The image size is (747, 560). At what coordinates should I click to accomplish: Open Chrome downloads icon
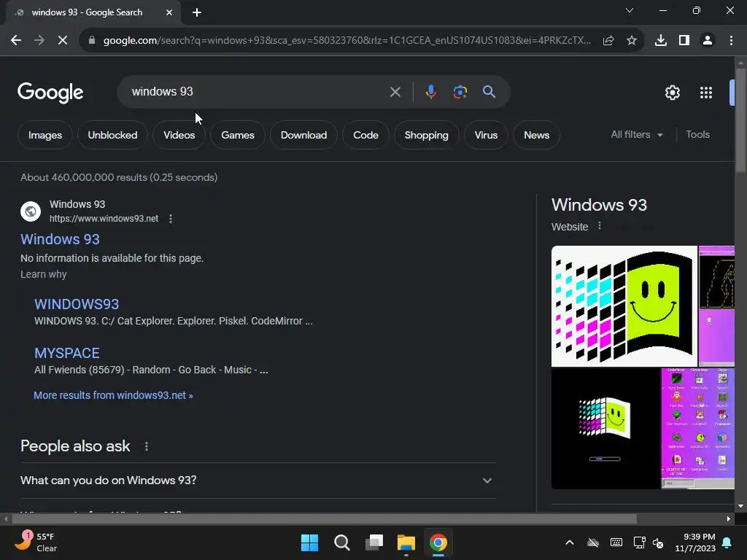coord(661,41)
